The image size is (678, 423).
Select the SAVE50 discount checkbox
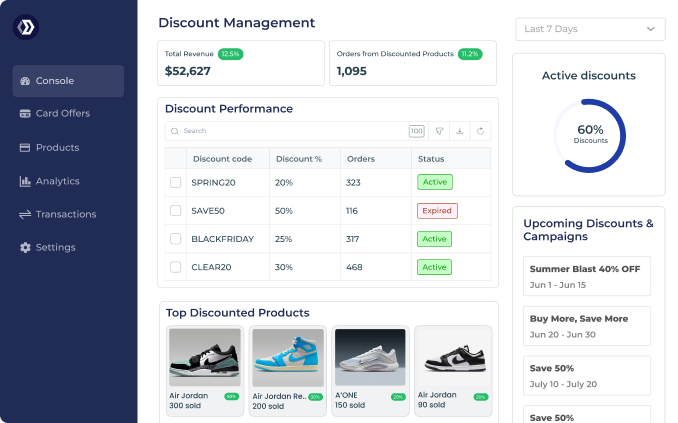(x=175, y=211)
